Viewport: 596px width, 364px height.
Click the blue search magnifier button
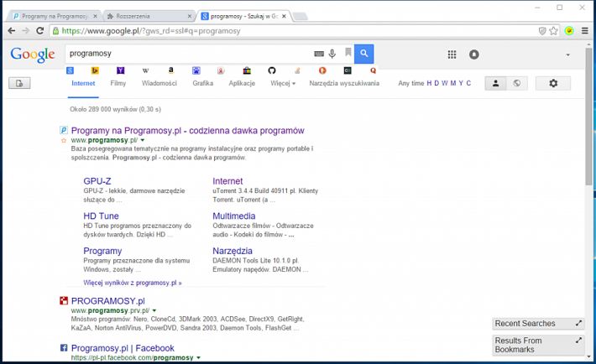click(363, 54)
